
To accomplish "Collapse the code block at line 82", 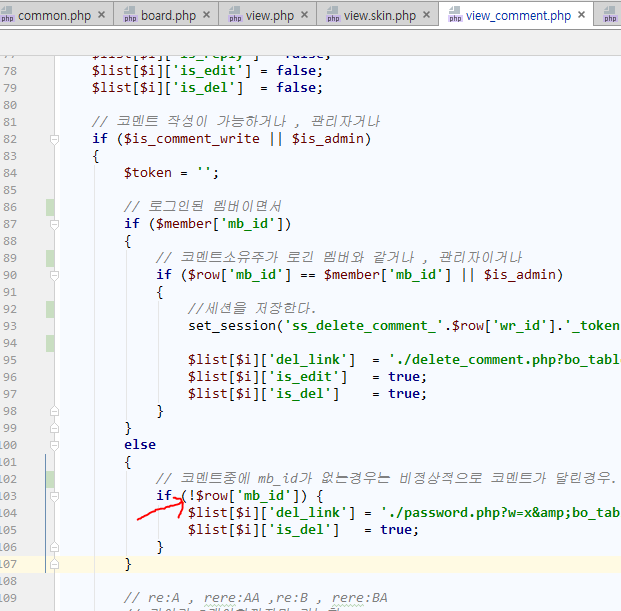I will 55,139.
